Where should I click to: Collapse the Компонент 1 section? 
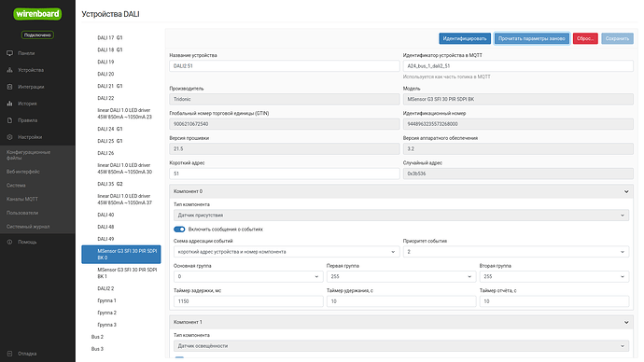pyautogui.click(x=626, y=323)
